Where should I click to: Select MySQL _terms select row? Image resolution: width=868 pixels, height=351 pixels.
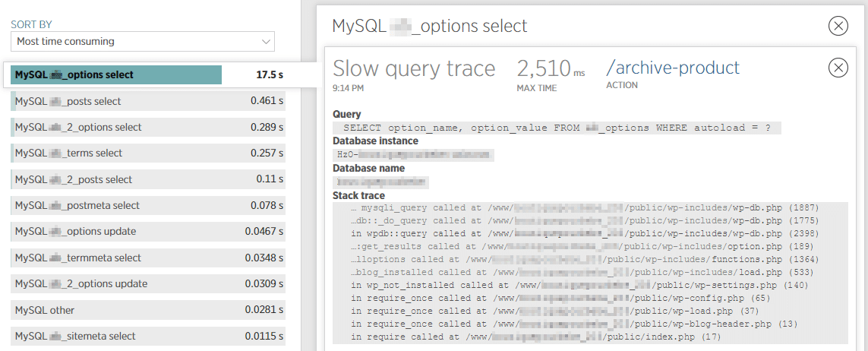(148, 153)
